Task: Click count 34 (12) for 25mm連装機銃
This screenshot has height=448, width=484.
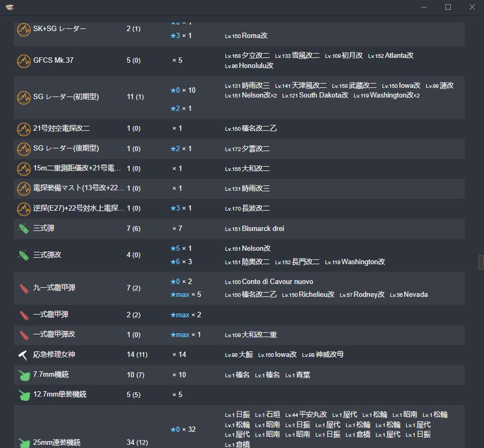Action: [x=137, y=443]
